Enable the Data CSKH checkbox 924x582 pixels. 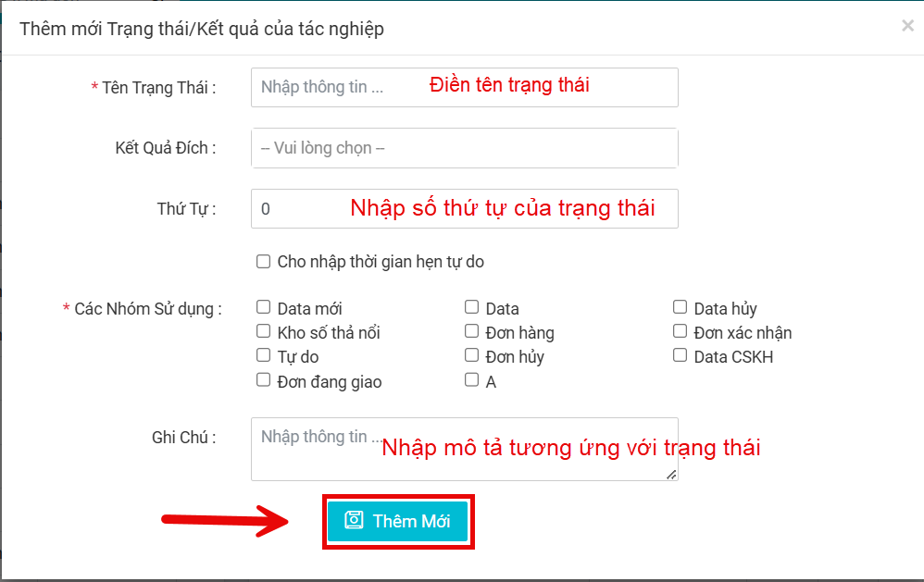coord(680,355)
